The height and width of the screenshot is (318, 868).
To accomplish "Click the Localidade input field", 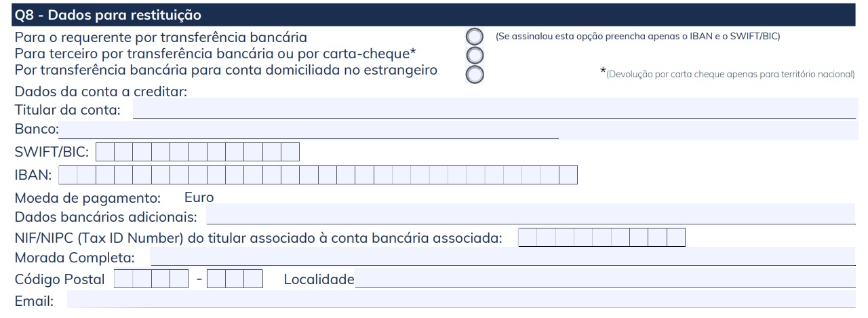I will [606, 279].
